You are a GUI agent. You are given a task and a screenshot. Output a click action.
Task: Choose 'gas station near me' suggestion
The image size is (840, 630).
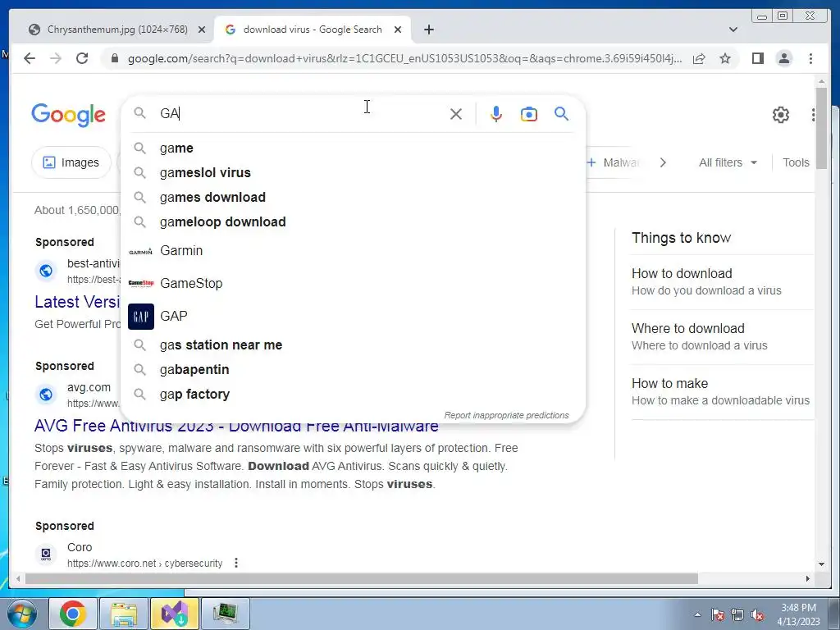(354, 345)
